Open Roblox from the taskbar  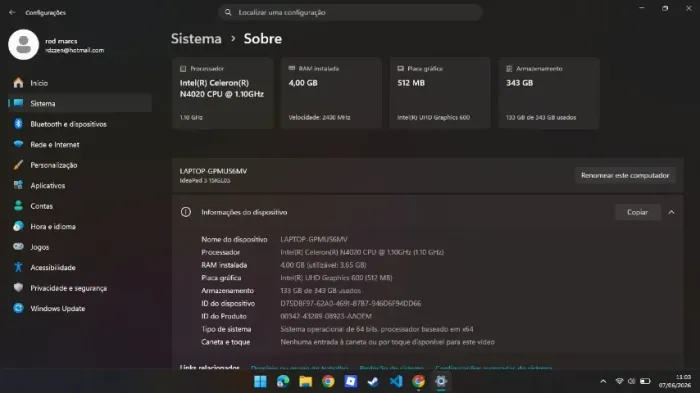point(351,381)
